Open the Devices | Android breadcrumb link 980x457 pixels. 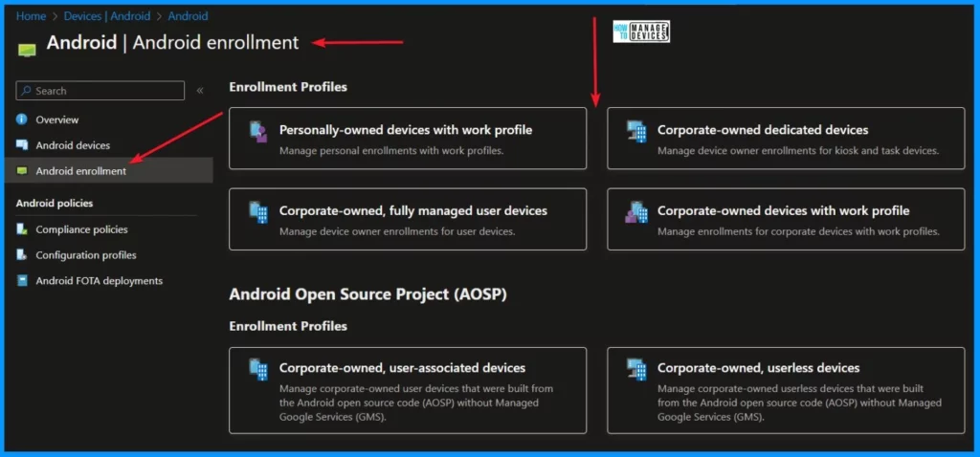107,16
